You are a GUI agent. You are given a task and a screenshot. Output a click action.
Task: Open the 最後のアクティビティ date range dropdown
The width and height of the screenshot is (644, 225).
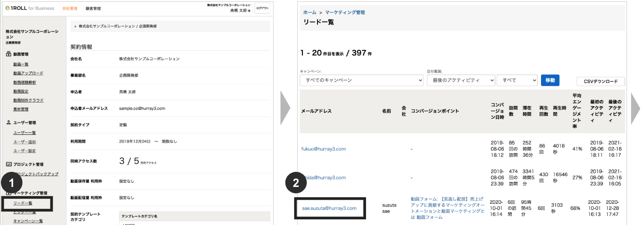pos(461,80)
